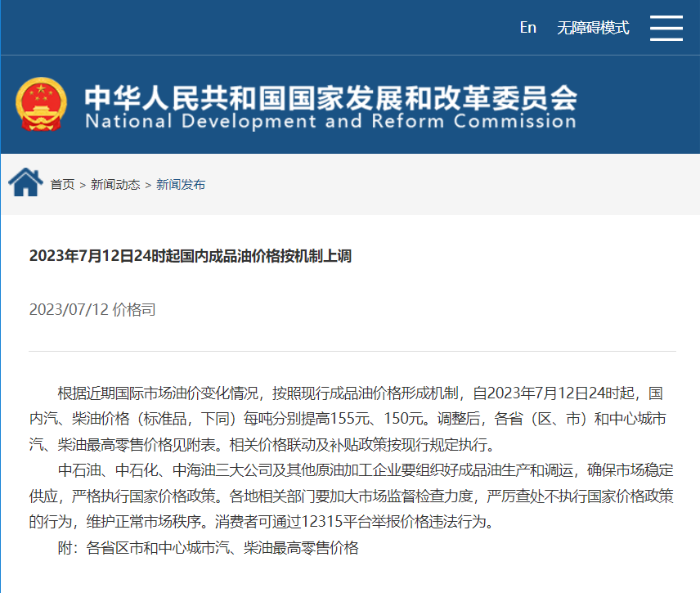The image size is (700, 593).
Task: Open attachment 各省区市和中心城市汽、柴油最高零售价格
Action: [222, 548]
